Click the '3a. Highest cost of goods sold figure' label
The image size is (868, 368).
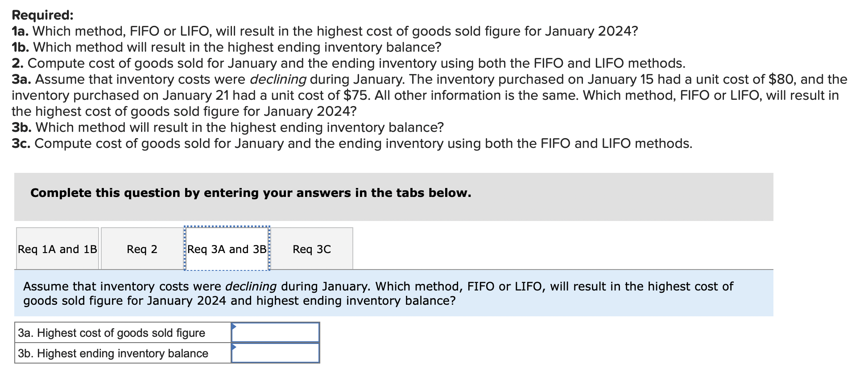(111, 332)
